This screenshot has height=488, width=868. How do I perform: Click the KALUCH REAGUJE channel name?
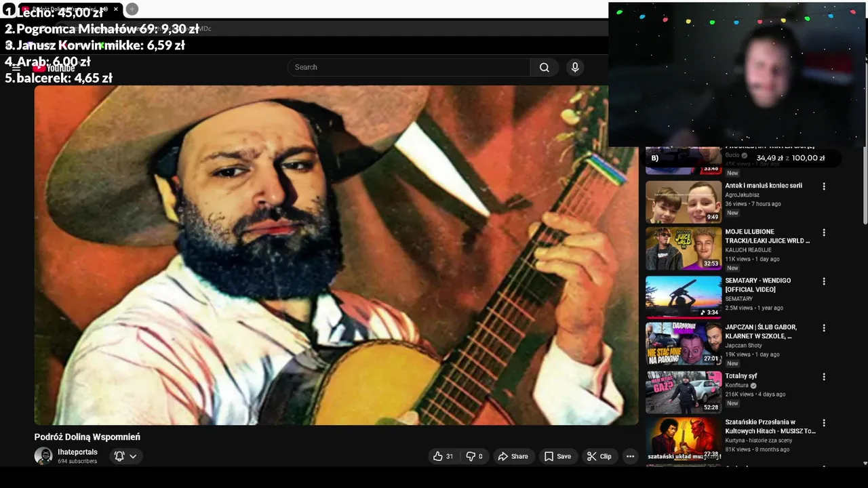pos(748,250)
